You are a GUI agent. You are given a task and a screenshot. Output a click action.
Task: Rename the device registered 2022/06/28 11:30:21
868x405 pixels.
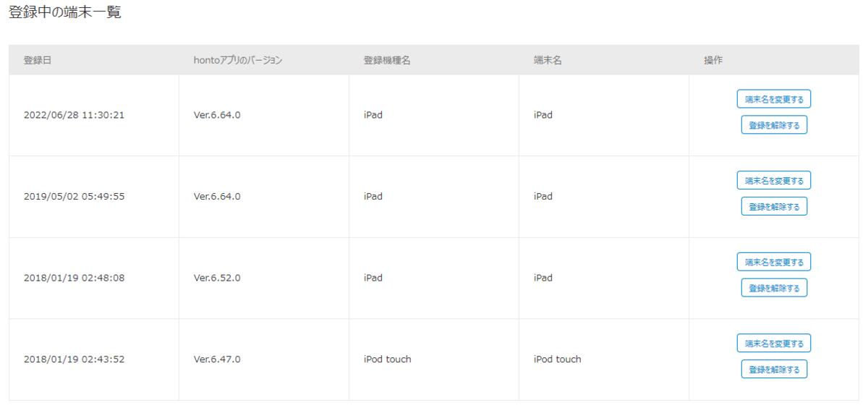tap(774, 99)
